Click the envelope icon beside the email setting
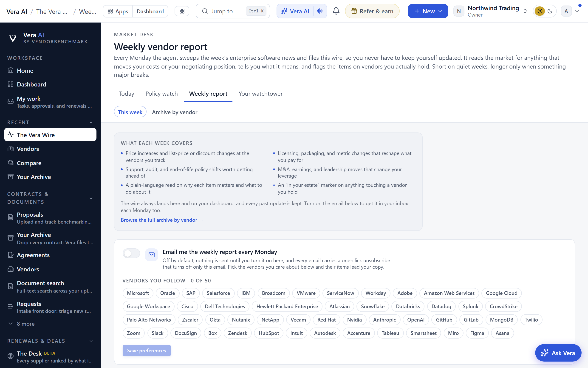The image size is (588, 368). [x=152, y=255]
